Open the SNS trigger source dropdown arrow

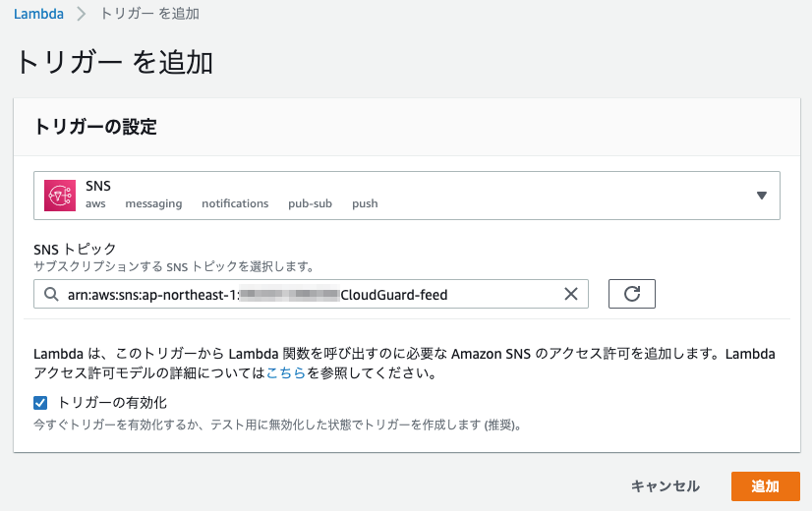click(761, 196)
